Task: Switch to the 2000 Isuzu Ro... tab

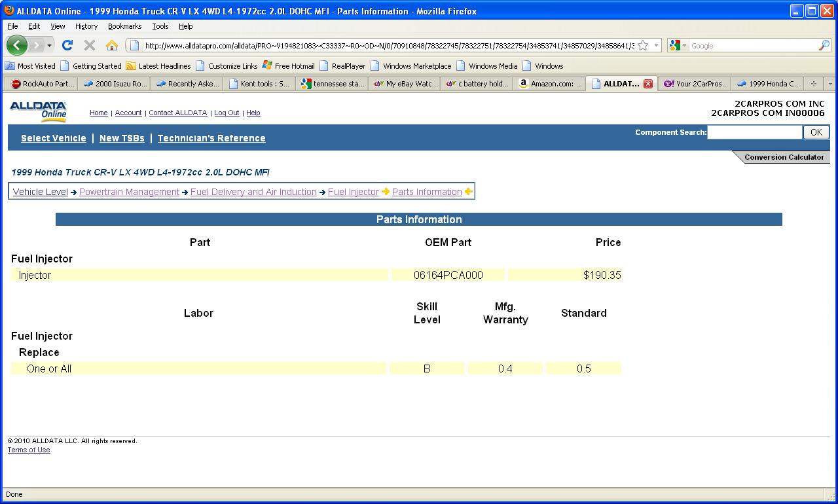Action: click(115, 84)
